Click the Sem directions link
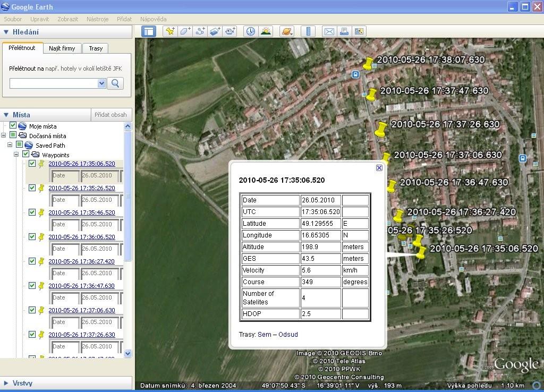This screenshot has height=392, width=544. click(265, 335)
